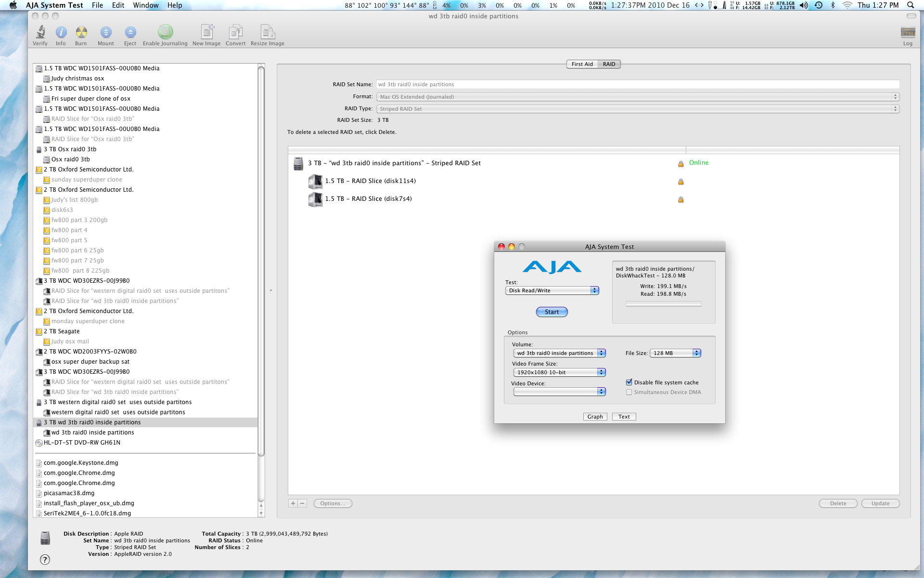The image size is (924, 578).
Task: Open the Test type dropdown
Action: coord(552,290)
